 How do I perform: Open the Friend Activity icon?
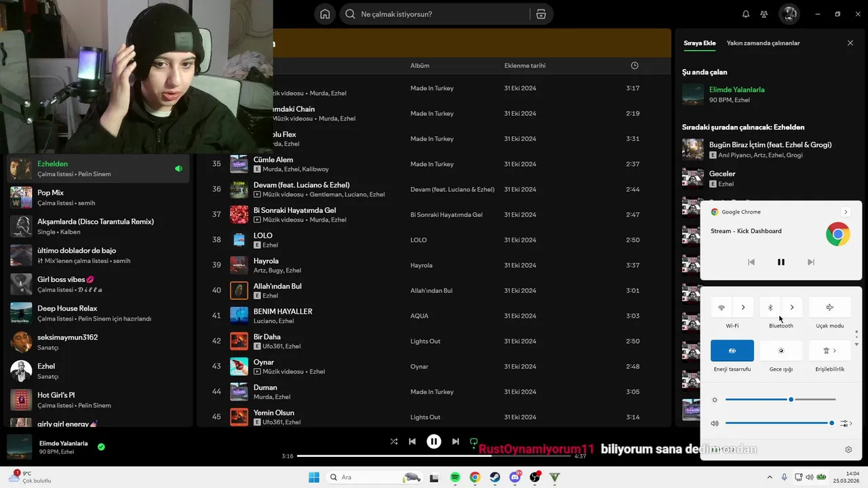(x=764, y=14)
